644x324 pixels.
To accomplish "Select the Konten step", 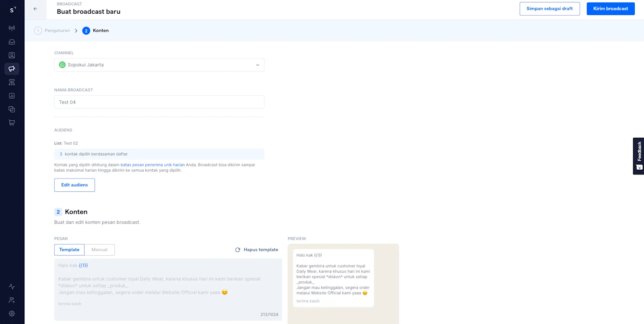I will pyautogui.click(x=96, y=31).
